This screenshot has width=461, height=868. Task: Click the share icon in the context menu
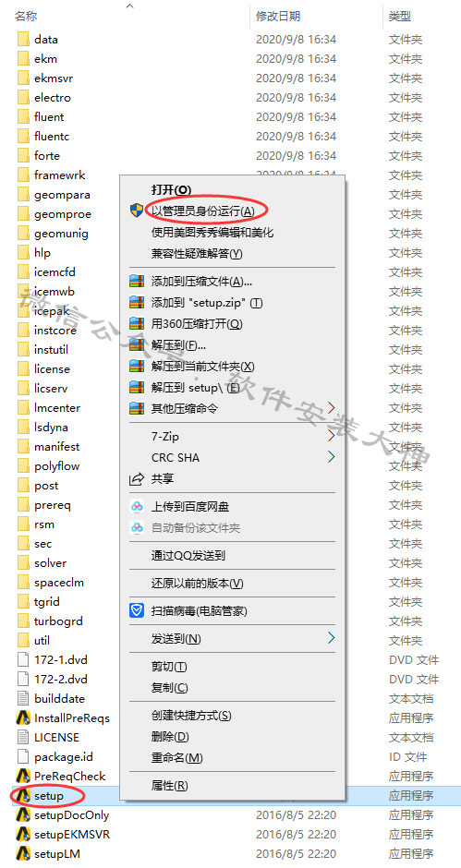tap(137, 479)
